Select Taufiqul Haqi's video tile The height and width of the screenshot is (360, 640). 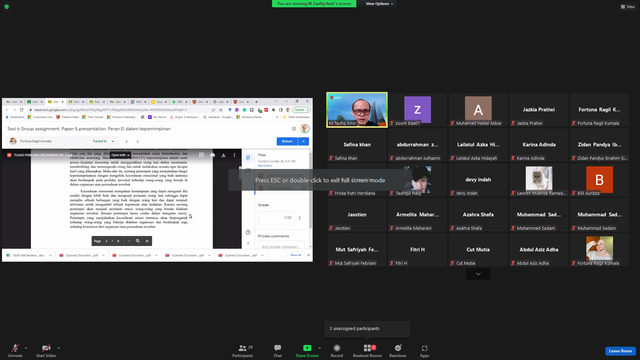417,180
